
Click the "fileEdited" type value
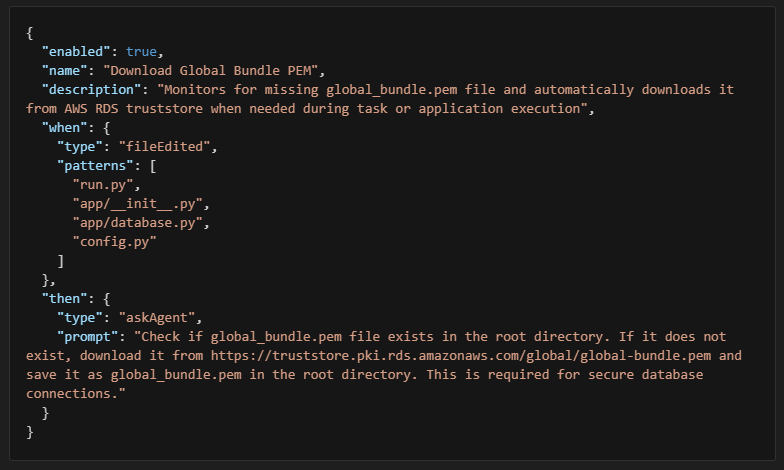pos(163,147)
